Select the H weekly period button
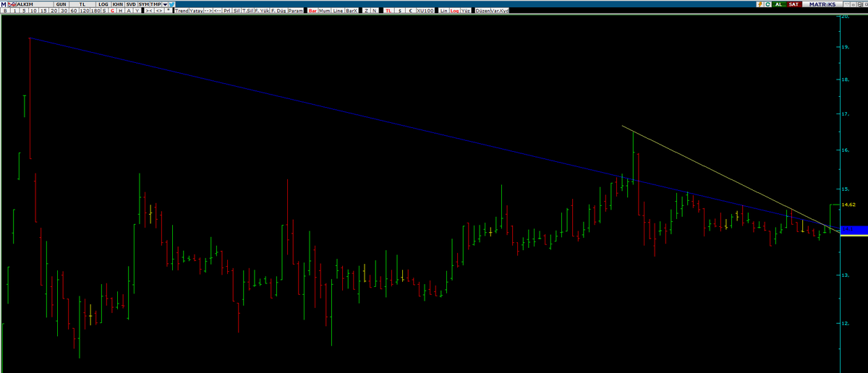Image resolution: width=868 pixels, height=373 pixels. [x=121, y=11]
